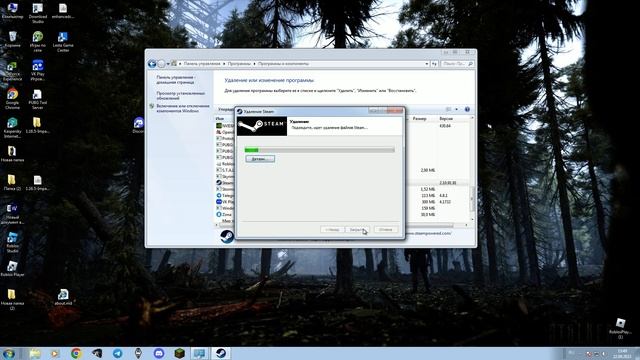The width and height of the screenshot is (640, 360).
Task: Open the recent pages dropdown next to navigation arrows
Action: [x=168, y=64]
